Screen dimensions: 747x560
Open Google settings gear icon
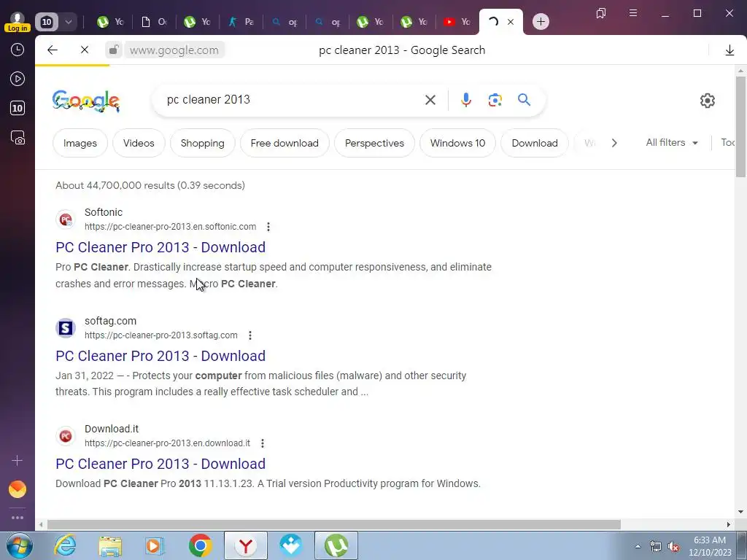(x=708, y=101)
